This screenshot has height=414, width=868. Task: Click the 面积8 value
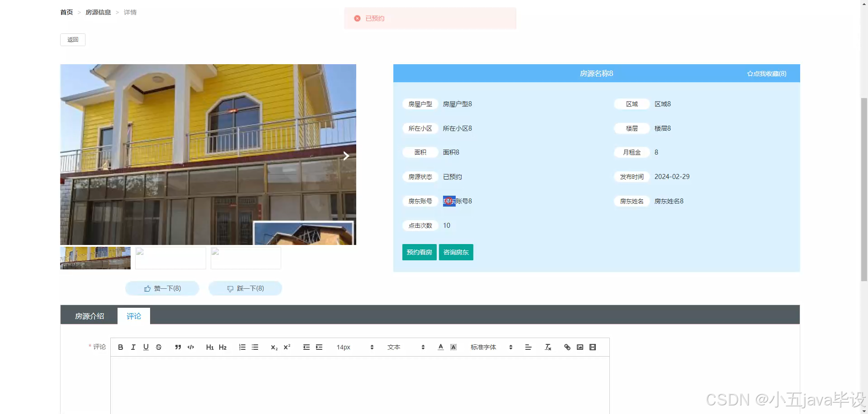(x=451, y=152)
